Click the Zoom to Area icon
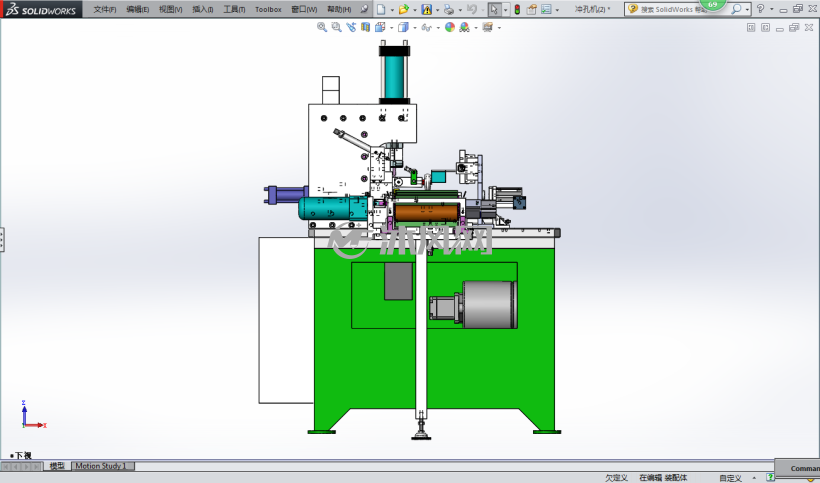 (336, 27)
